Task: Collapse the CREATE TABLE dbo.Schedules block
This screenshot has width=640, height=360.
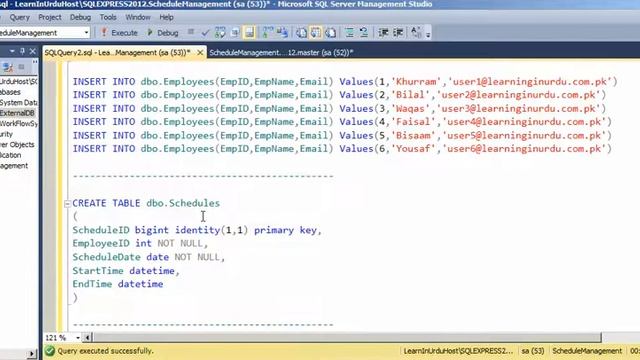Action: (67, 203)
